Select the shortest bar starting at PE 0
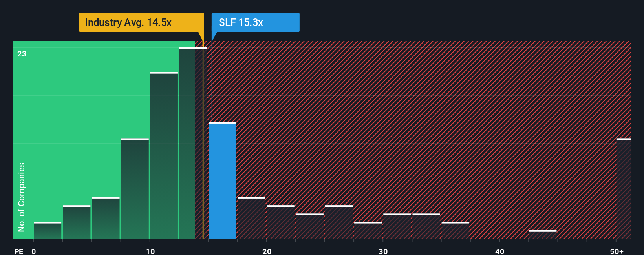 (x=48, y=230)
